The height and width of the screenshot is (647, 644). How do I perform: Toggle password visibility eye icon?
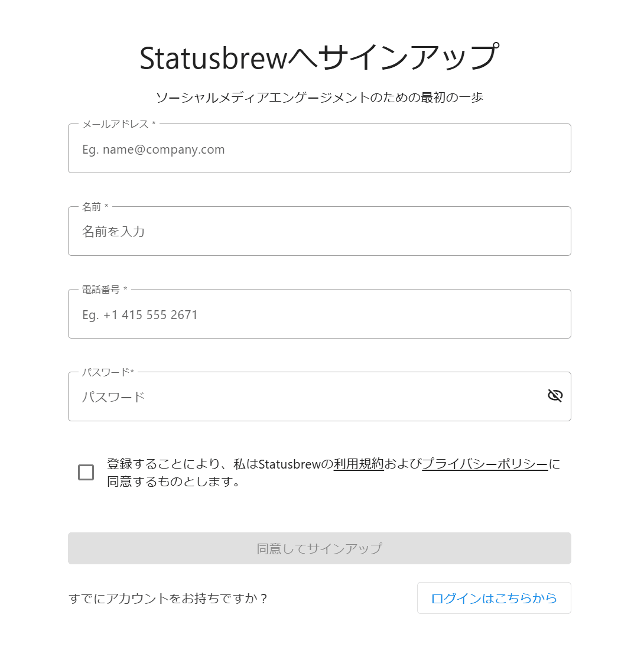coord(555,396)
